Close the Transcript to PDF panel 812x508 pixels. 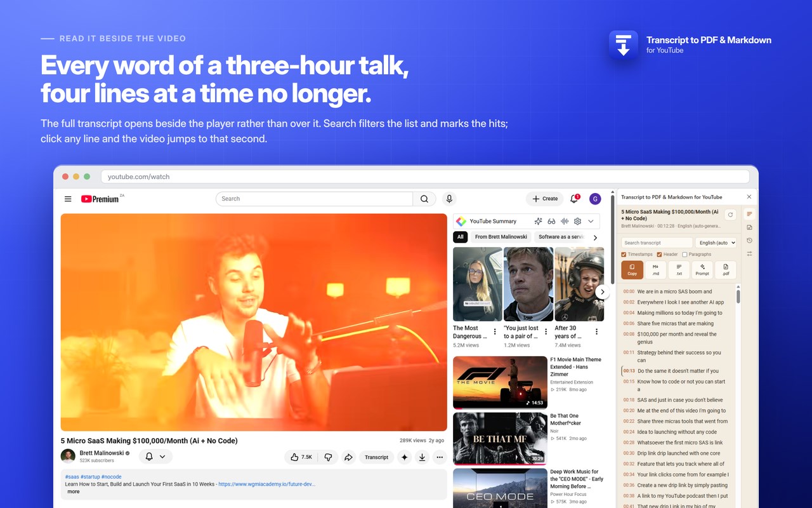pyautogui.click(x=749, y=197)
